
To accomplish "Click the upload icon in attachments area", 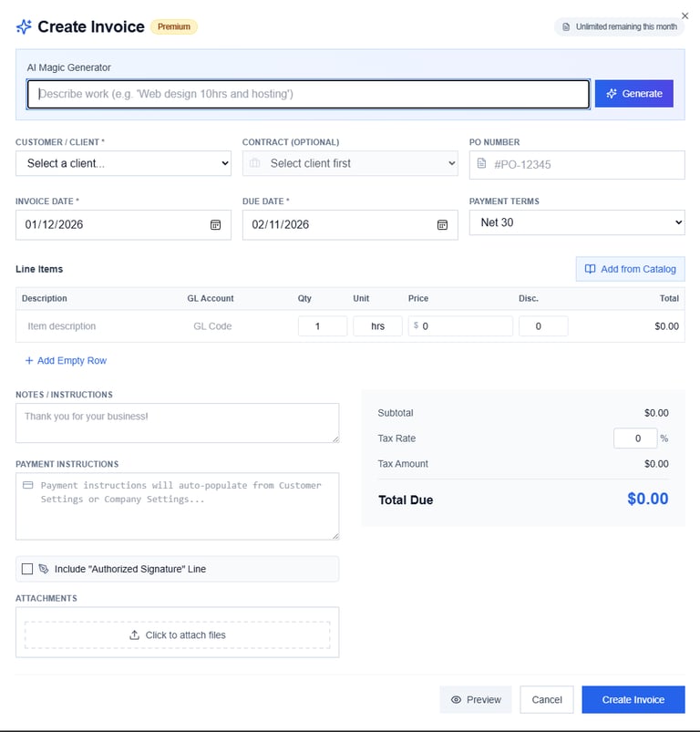I will pos(134,634).
